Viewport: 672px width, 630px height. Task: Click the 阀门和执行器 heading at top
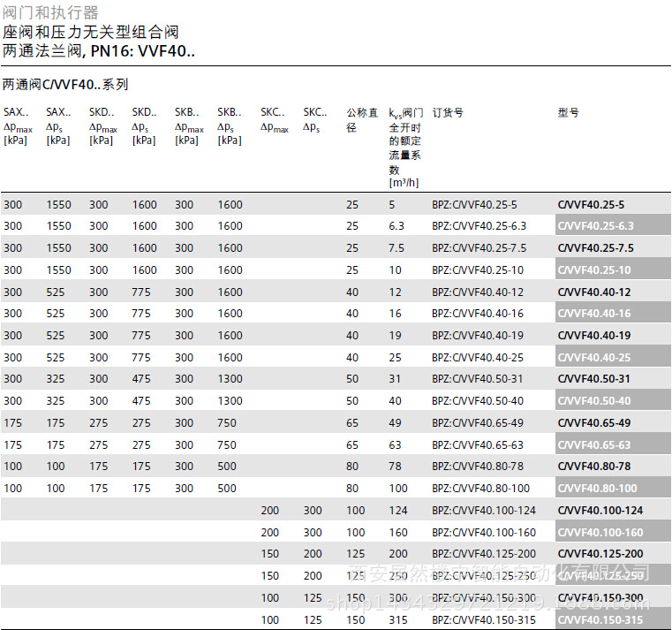coord(50,12)
